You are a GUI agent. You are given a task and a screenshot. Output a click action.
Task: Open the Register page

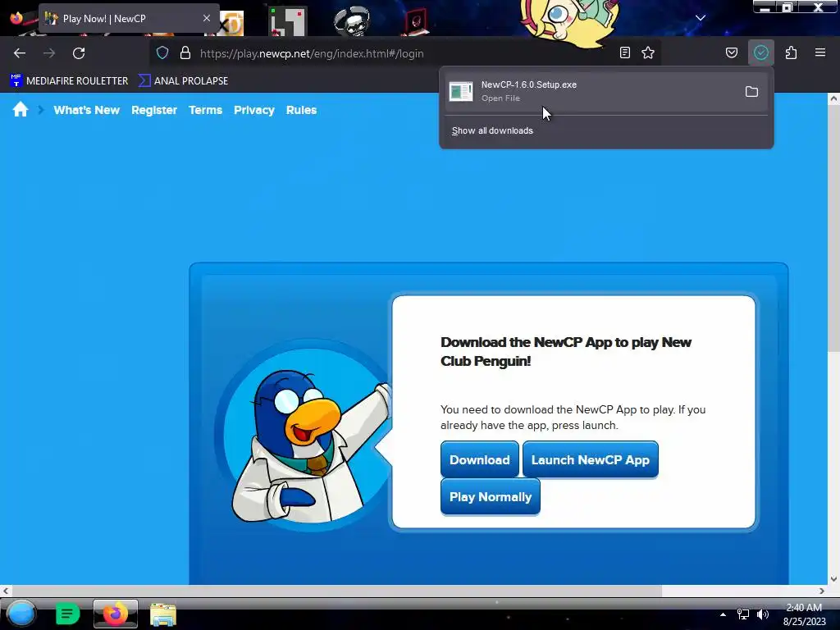click(x=154, y=110)
